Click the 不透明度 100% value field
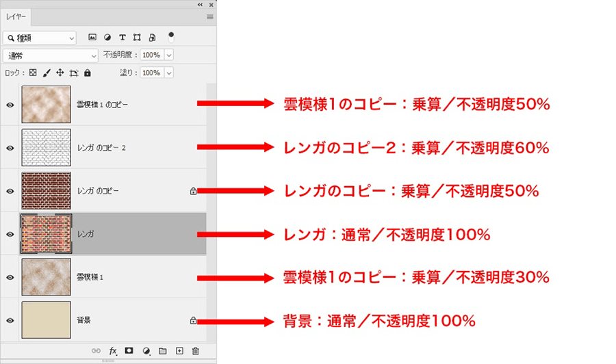The image size is (616, 364). tap(152, 55)
